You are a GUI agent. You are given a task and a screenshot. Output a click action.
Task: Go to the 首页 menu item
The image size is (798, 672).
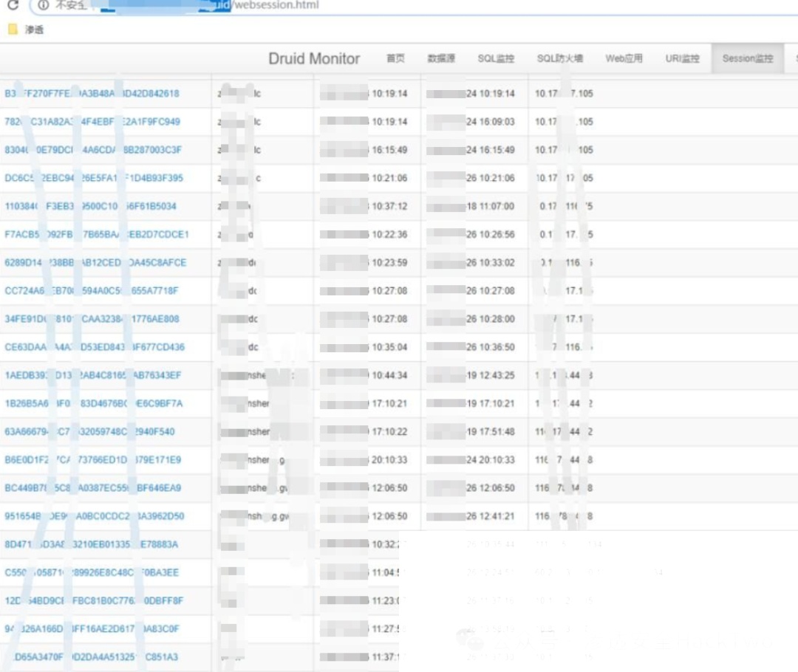click(x=395, y=58)
